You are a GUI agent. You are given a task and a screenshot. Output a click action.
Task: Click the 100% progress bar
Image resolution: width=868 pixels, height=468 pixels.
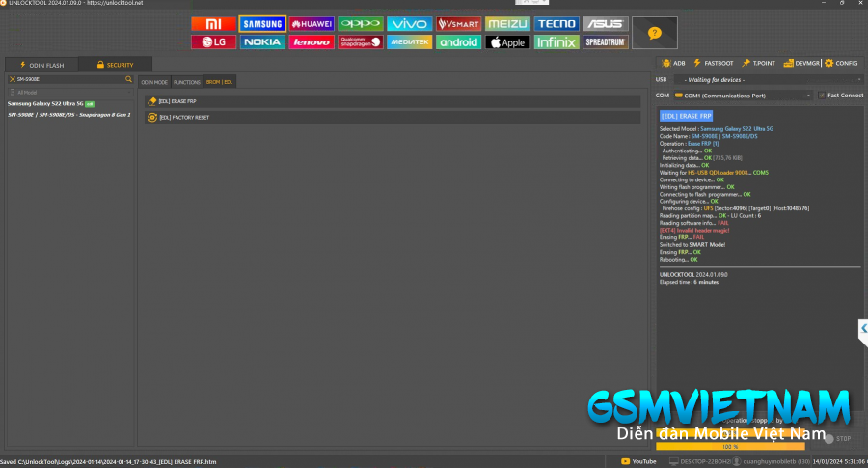point(730,447)
